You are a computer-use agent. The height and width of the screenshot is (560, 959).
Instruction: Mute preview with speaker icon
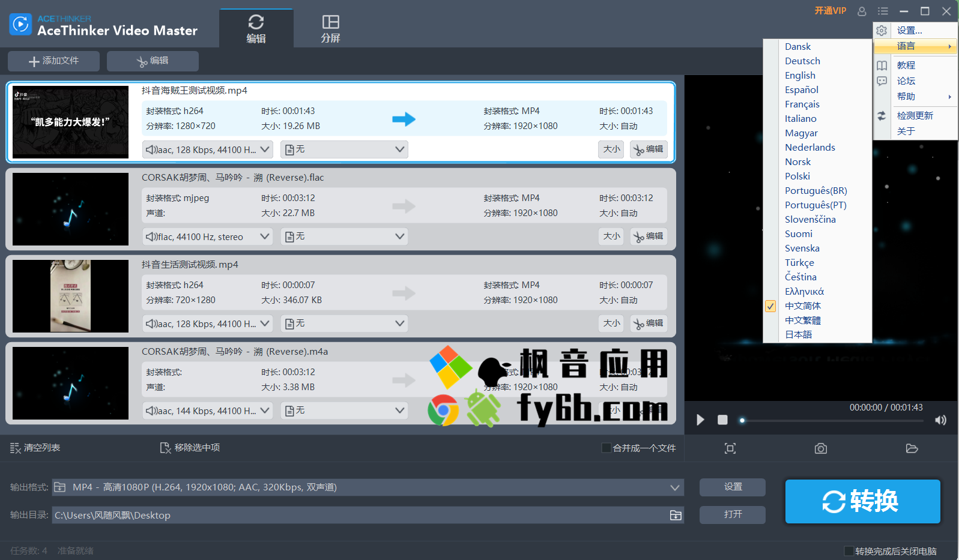coord(940,420)
